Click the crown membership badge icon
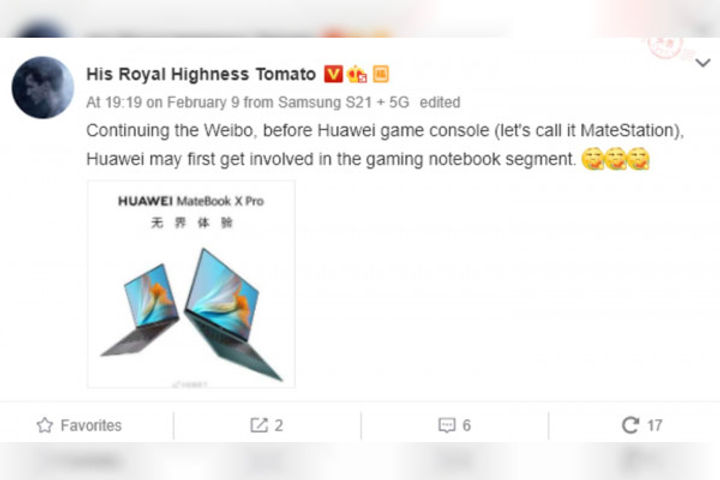 (357, 74)
